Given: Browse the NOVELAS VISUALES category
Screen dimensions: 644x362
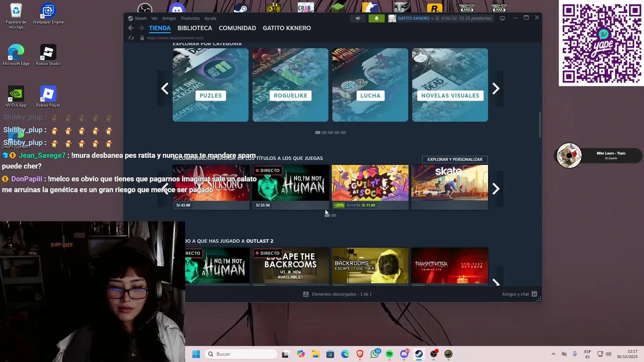Looking at the screenshot, I should tap(450, 85).
